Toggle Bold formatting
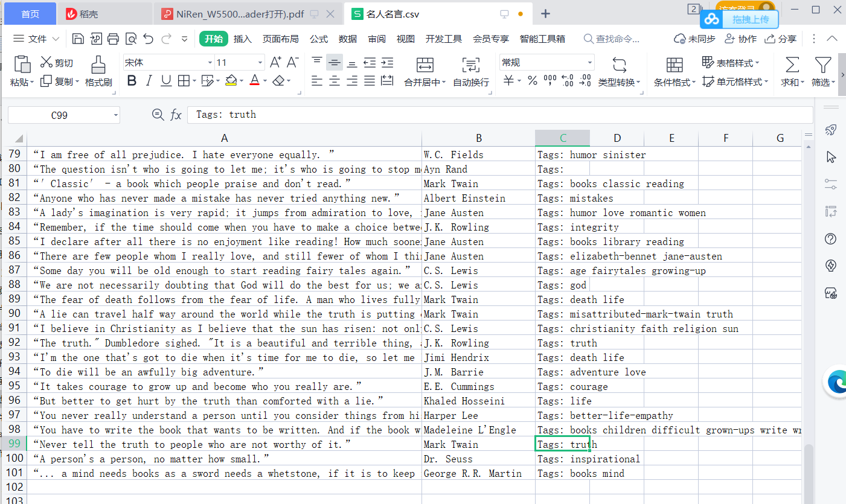846x504 pixels. point(132,81)
